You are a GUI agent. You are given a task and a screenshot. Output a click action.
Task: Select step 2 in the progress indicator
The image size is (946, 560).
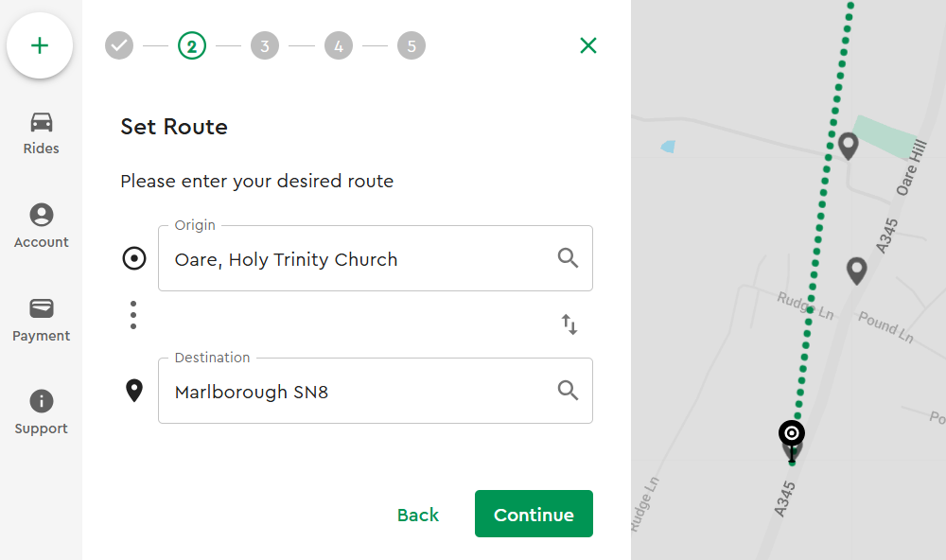click(192, 45)
